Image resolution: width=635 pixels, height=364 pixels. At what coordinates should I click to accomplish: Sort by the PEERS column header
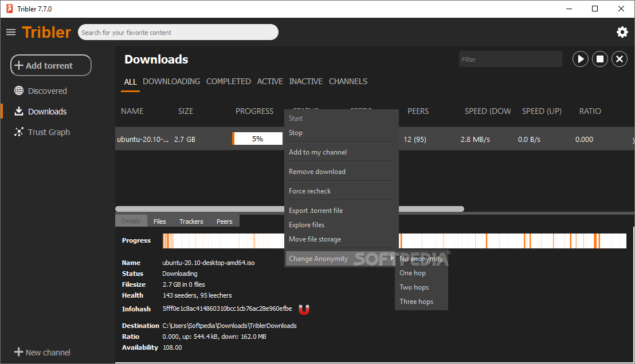(418, 111)
